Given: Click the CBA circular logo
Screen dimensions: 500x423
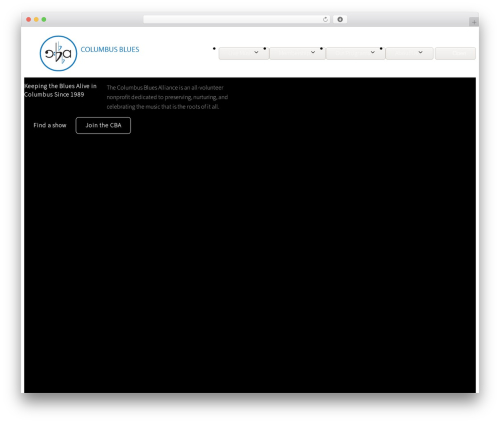Looking at the screenshot, I should pos(58,53).
